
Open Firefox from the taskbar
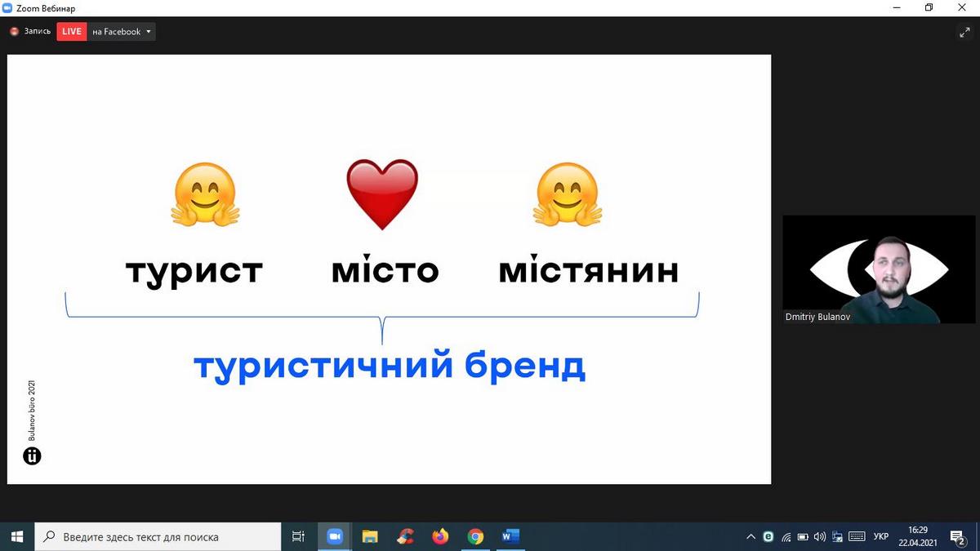point(441,536)
